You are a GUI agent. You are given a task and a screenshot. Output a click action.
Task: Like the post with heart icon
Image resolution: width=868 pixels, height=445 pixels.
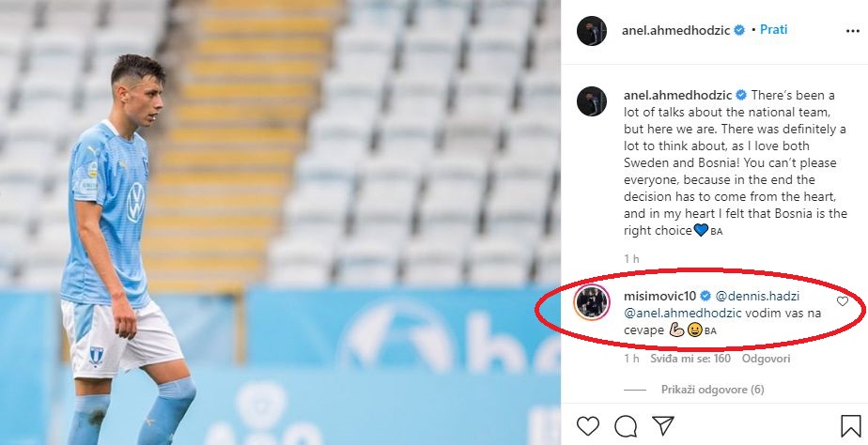pos(588,426)
